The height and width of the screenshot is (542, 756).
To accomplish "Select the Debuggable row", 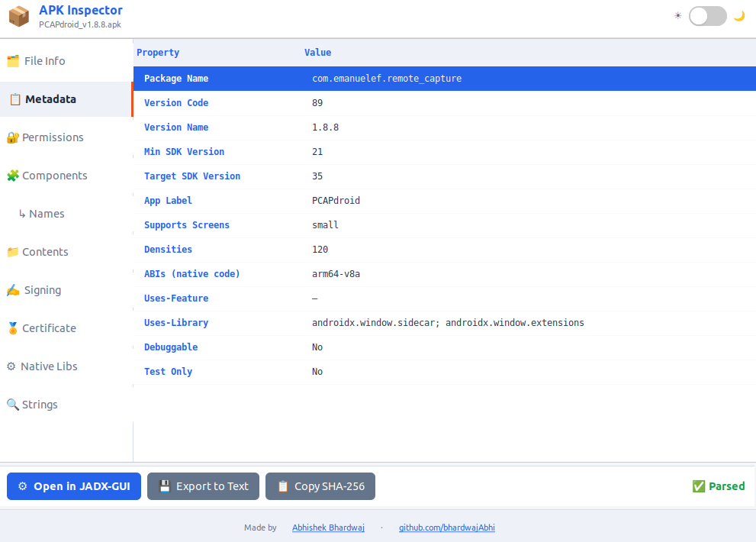I will click(445, 347).
